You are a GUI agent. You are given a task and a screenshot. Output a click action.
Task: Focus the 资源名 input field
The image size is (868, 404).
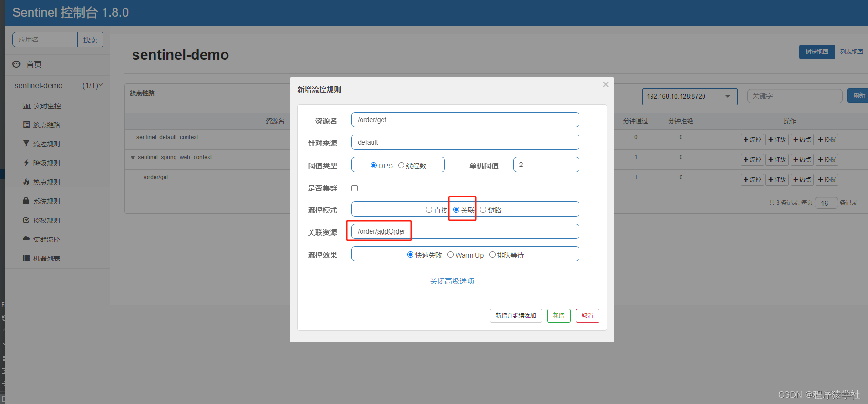click(x=465, y=120)
